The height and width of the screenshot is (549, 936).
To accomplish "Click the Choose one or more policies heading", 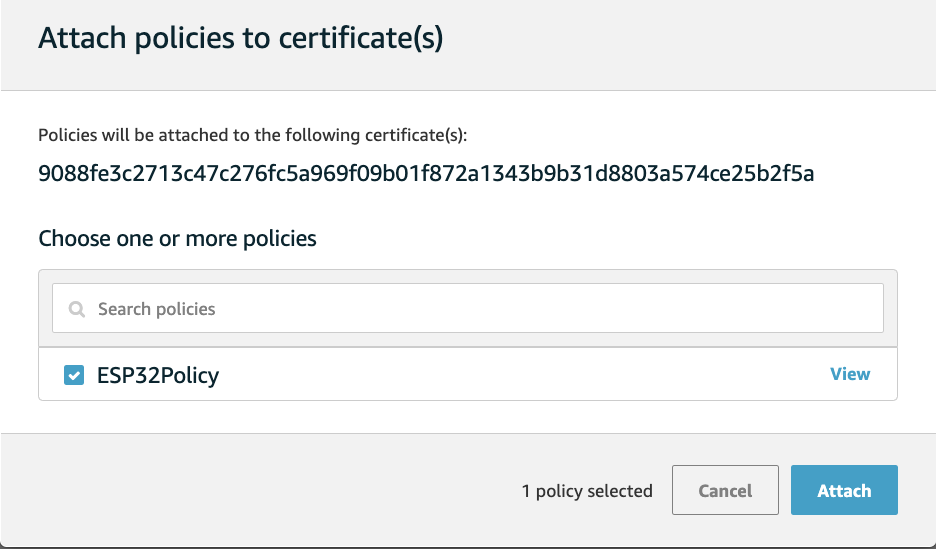I will (177, 238).
